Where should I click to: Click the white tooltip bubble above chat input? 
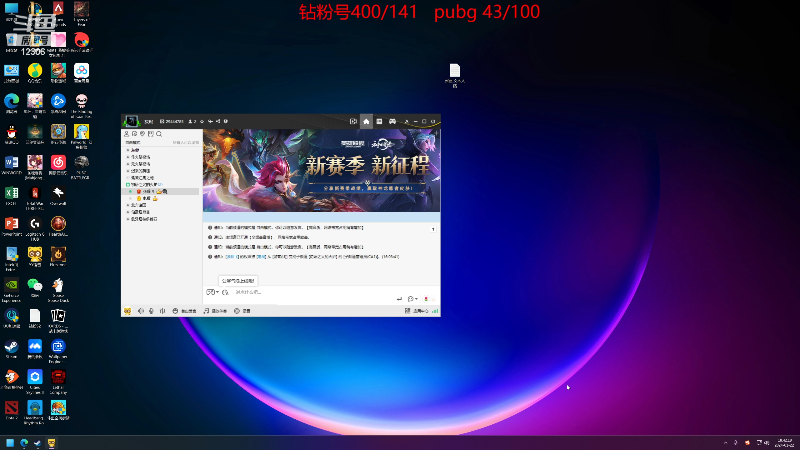[238, 281]
